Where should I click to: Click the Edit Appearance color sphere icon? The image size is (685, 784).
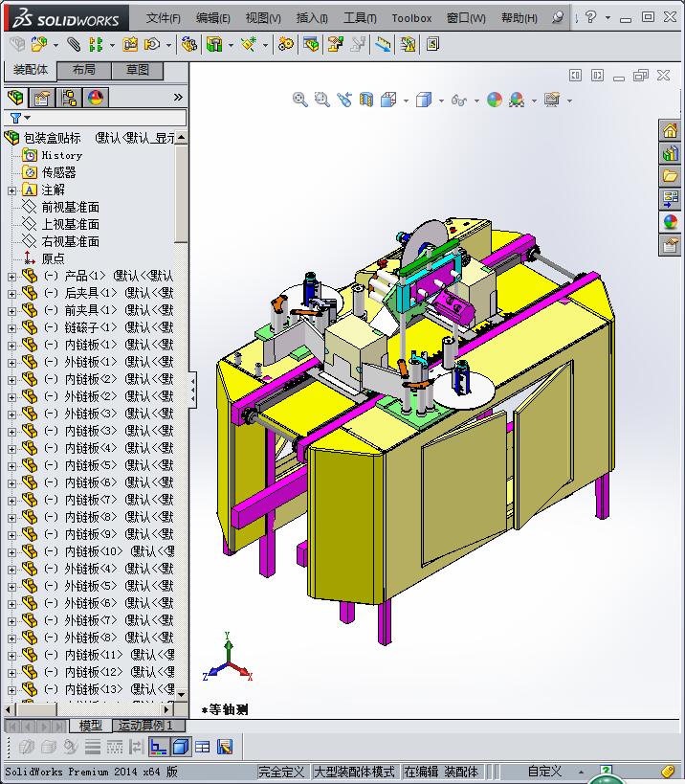(495, 100)
